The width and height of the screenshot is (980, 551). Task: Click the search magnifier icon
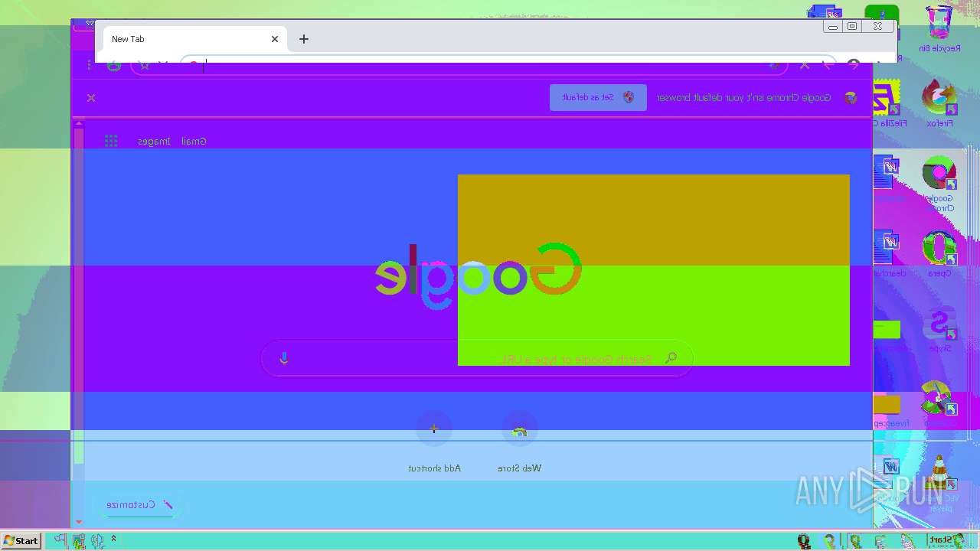[671, 358]
